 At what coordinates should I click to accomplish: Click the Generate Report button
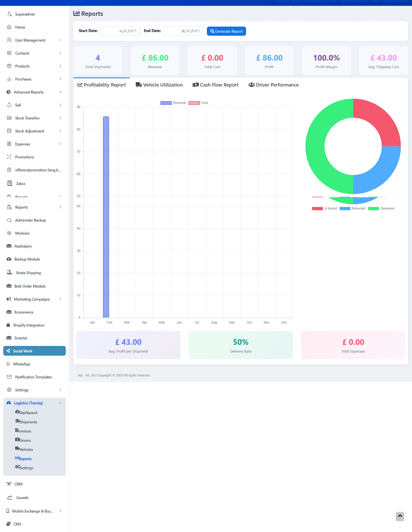coord(226,31)
